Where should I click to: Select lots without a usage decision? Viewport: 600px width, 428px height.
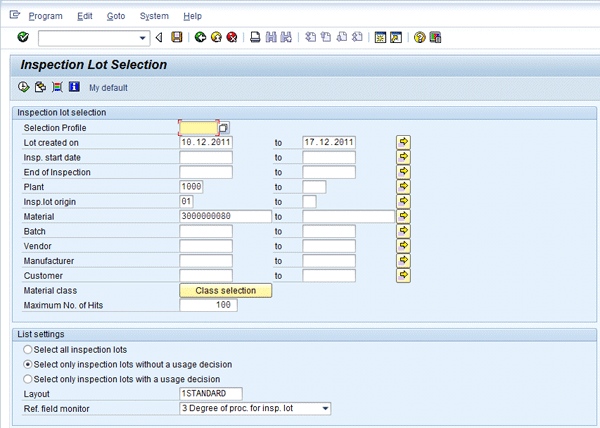pos(28,364)
